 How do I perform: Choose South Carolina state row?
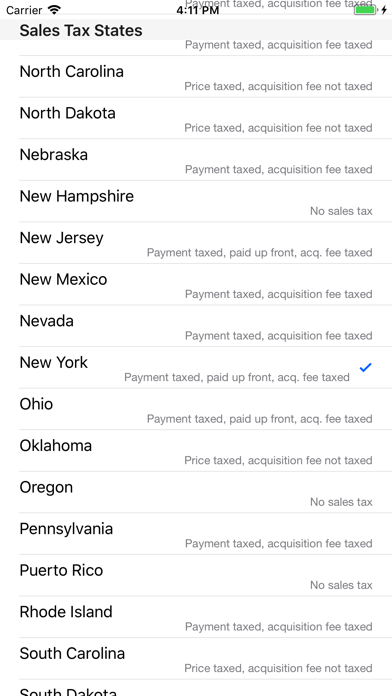[x=196, y=659]
